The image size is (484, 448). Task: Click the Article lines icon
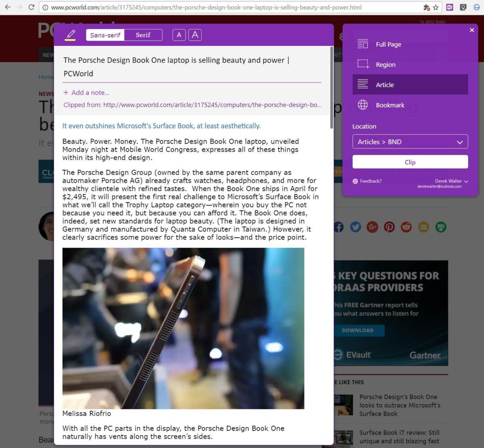363,84
